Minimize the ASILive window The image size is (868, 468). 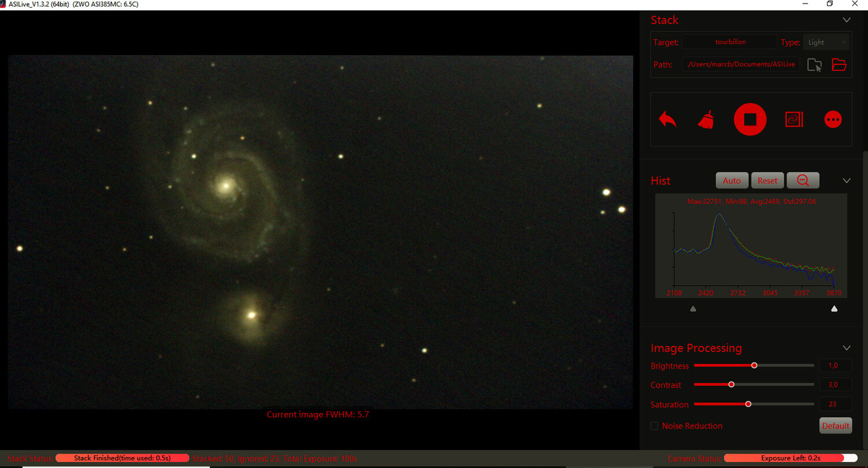point(805,3)
